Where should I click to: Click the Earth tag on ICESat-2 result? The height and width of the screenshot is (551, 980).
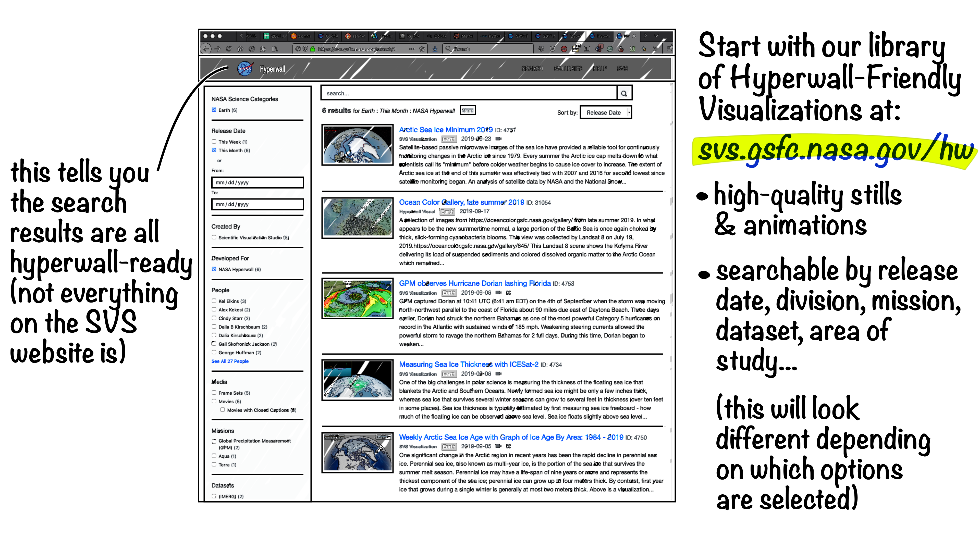coord(449,374)
